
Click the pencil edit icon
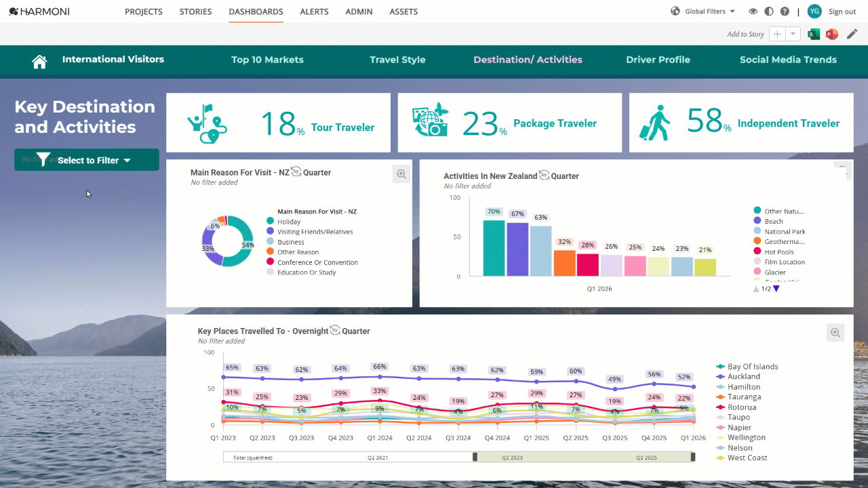click(852, 34)
